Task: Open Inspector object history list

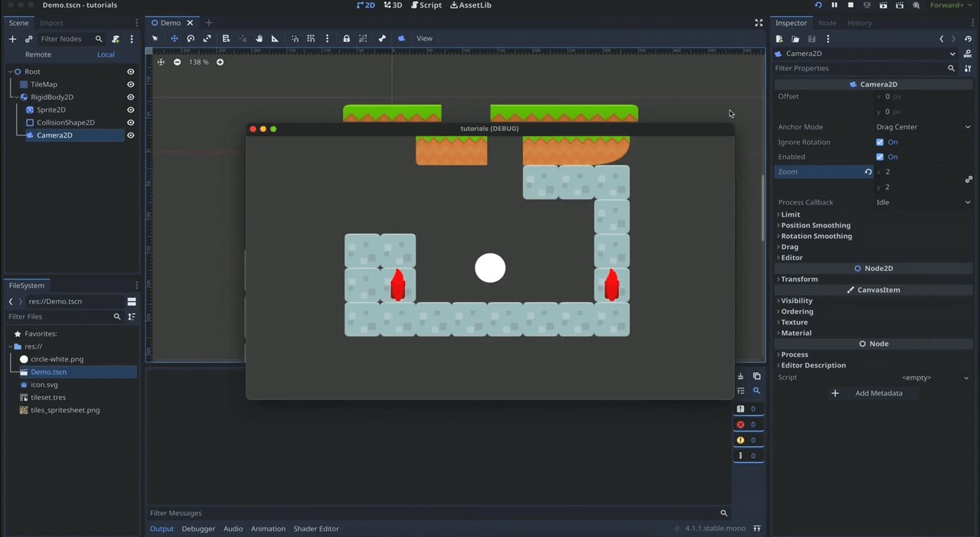Action: point(968,39)
